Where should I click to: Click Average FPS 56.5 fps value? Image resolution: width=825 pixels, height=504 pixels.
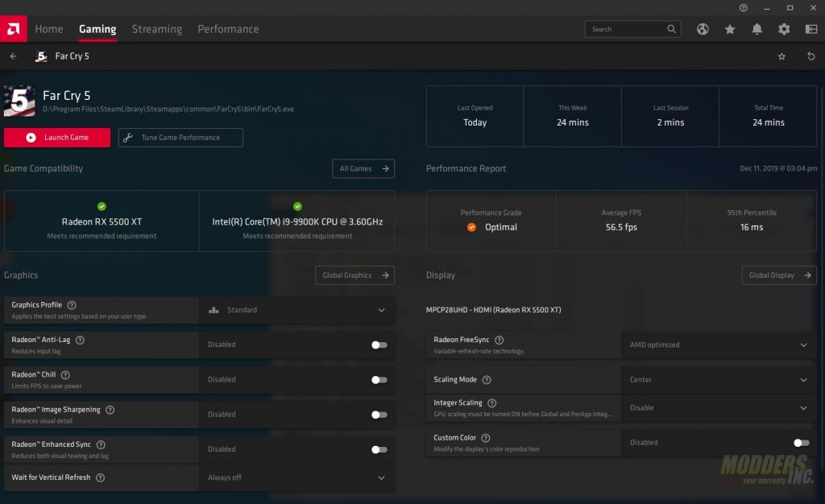(x=621, y=227)
